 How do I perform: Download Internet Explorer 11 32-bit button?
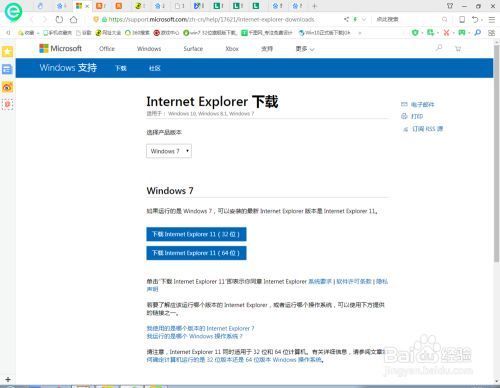tap(196, 234)
